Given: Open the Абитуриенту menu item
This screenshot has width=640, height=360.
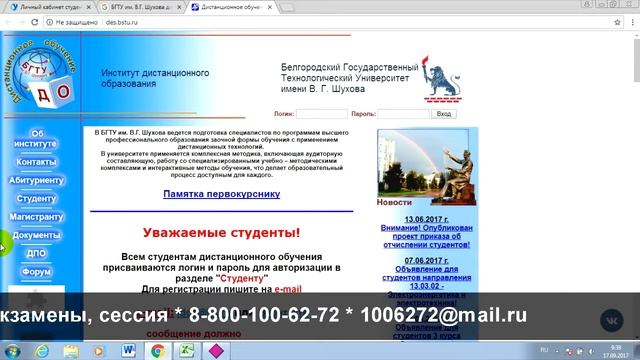Looking at the screenshot, I should coord(36,180).
